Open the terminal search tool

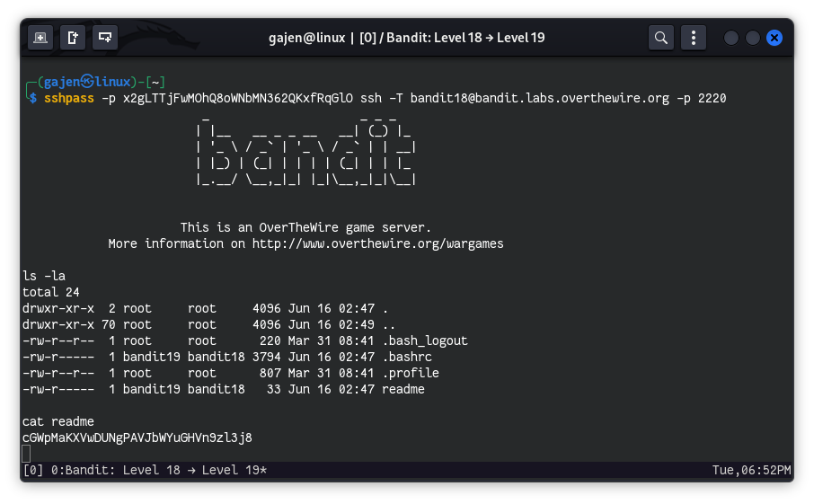pos(661,38)
